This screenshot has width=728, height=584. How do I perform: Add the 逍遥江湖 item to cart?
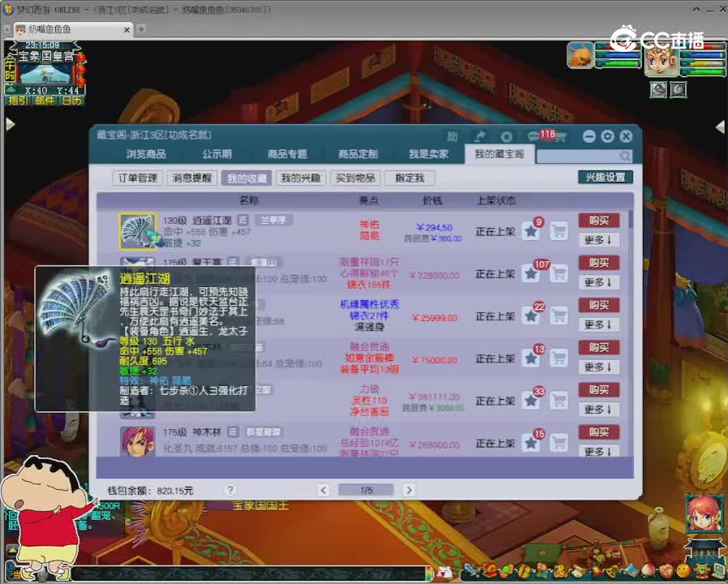click(559, 231)
